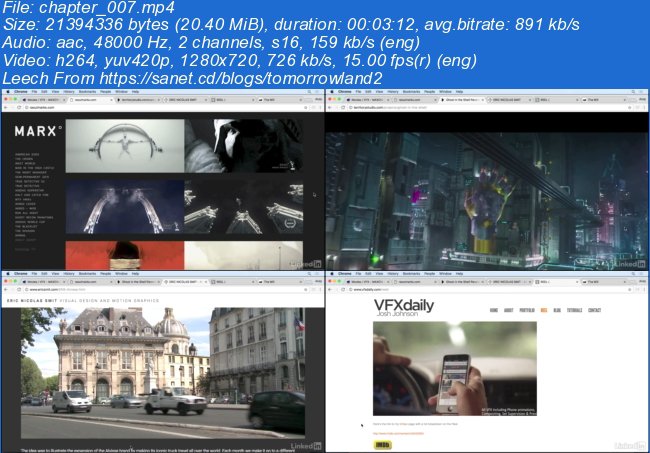Close the raoulmarks.com tab in the VFXdaily frame
The height and width of the screenshot is (453, 650).
pos(435,282)
